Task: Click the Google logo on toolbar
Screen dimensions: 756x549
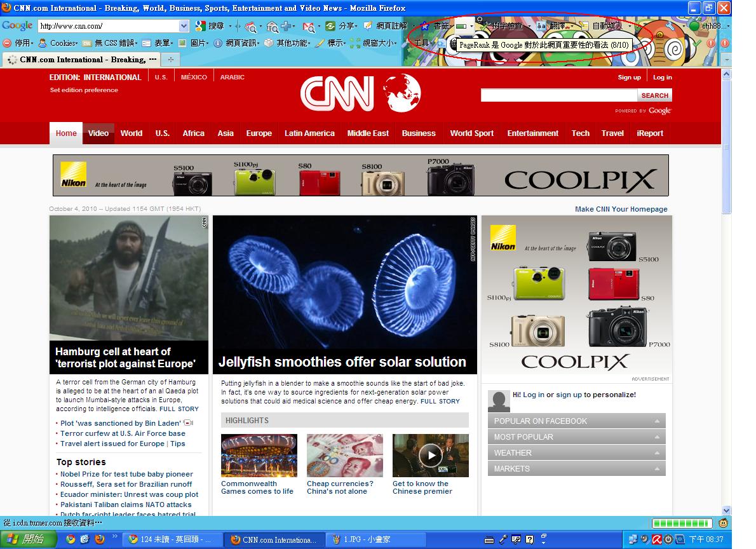Action: pos(17,25)
